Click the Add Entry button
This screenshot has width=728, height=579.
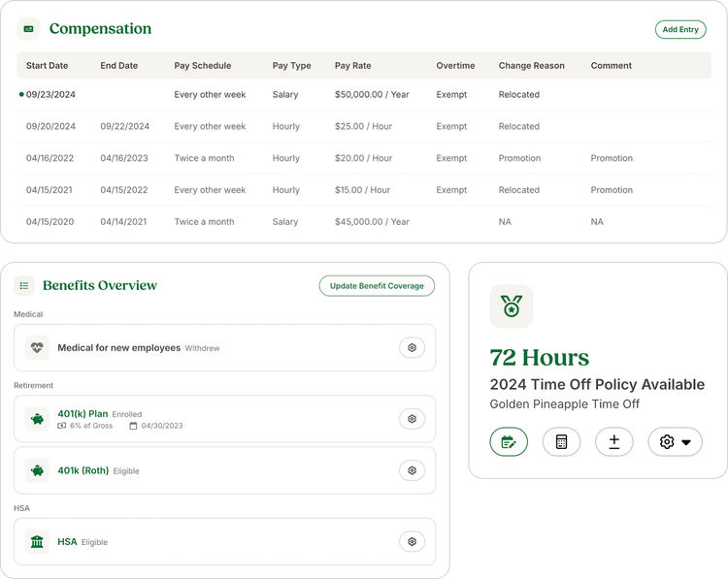[x=680, y=29]
